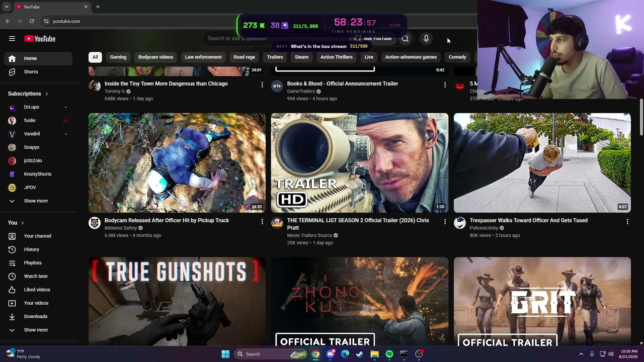
Task: Open Spotify from the taskbar
Action: (389, 354)
